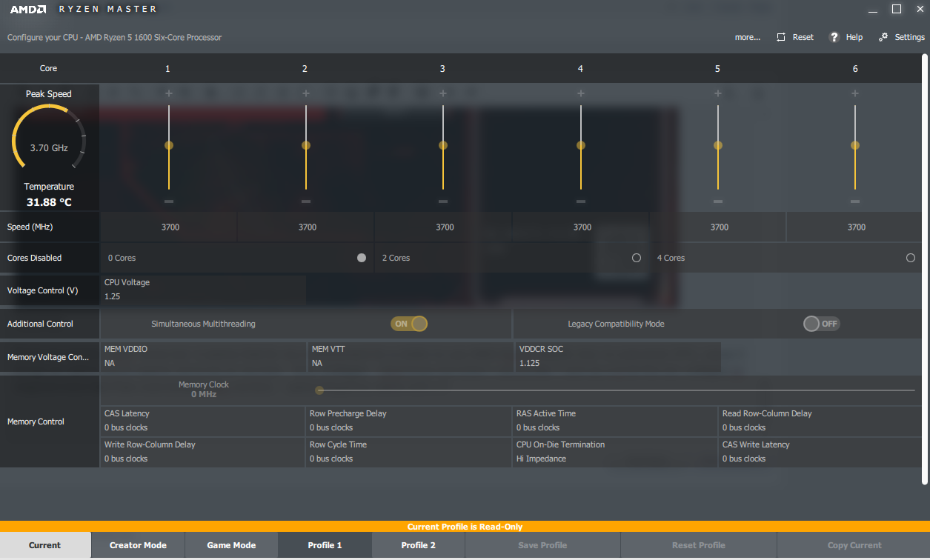The height and width of the screenshot is (560, 930).
Task: Decrease Core 1 speed with minus icon
Action: [169, 201]
